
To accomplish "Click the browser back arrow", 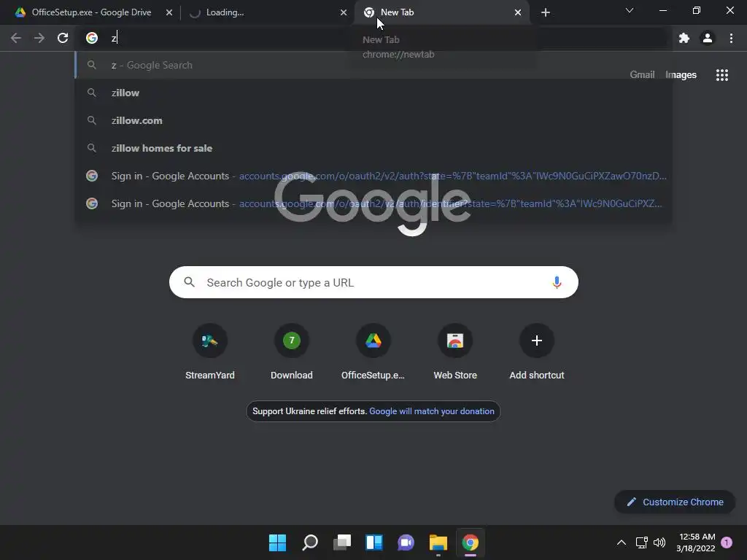I will [x=16, y=38].
